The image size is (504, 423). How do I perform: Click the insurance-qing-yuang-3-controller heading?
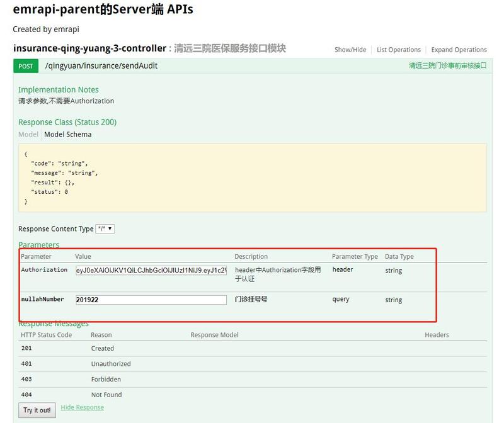(x=89, y=48)
